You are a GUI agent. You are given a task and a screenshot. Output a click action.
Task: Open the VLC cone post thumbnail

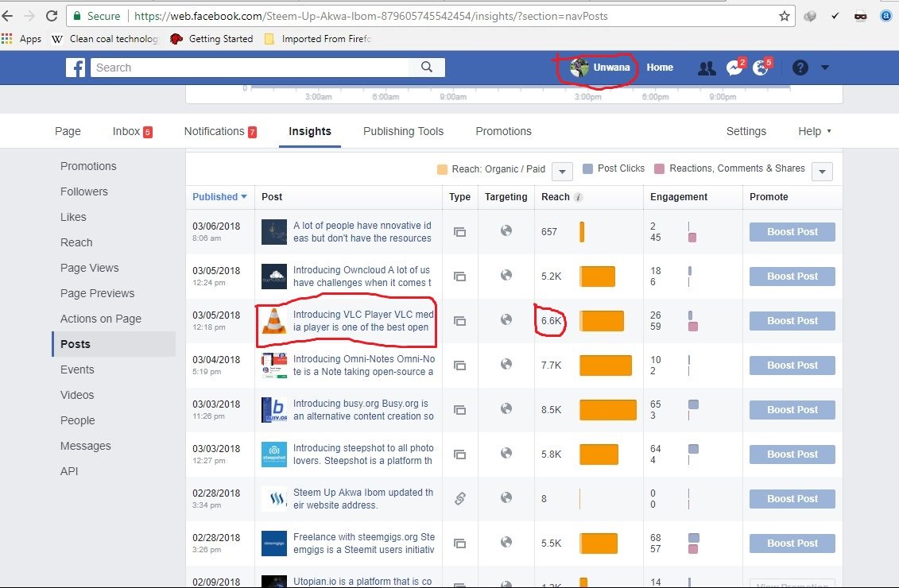[x=274, y=321]
